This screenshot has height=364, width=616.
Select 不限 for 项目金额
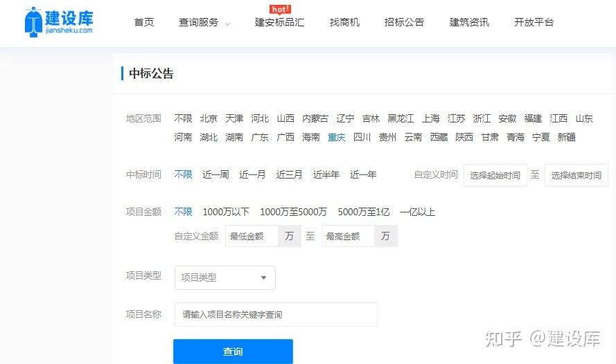[x=183, y=212]
